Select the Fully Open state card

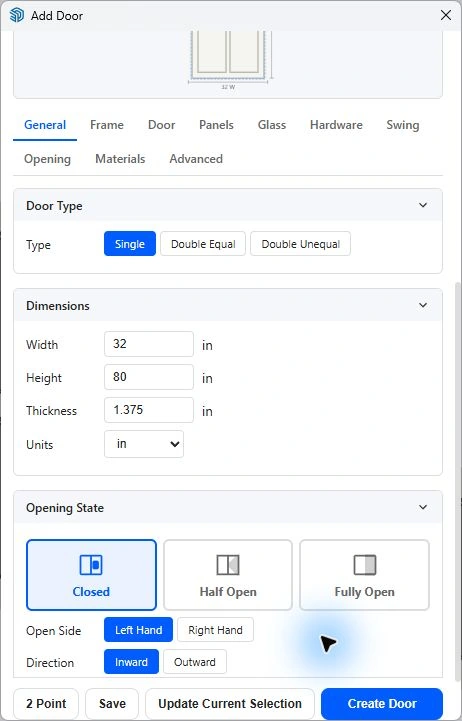(x=365, y=575)
